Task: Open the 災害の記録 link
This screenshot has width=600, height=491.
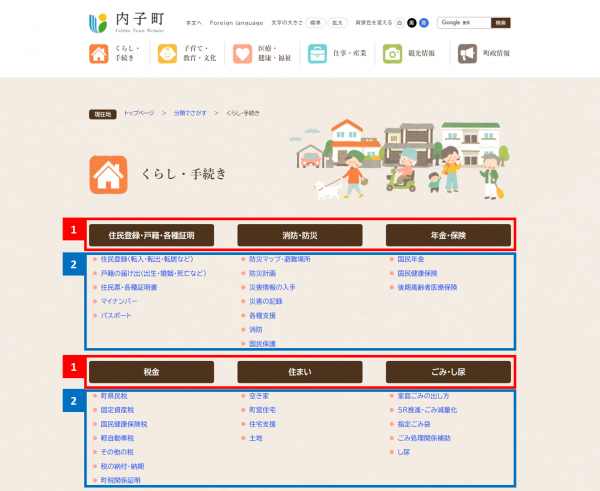Action: [266, 302]
